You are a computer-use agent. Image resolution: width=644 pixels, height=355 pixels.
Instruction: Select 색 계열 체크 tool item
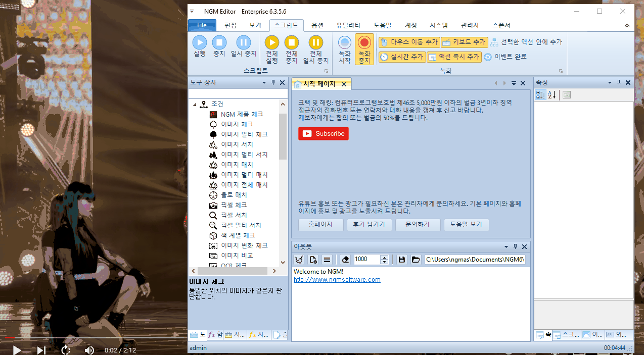point(238,235)
